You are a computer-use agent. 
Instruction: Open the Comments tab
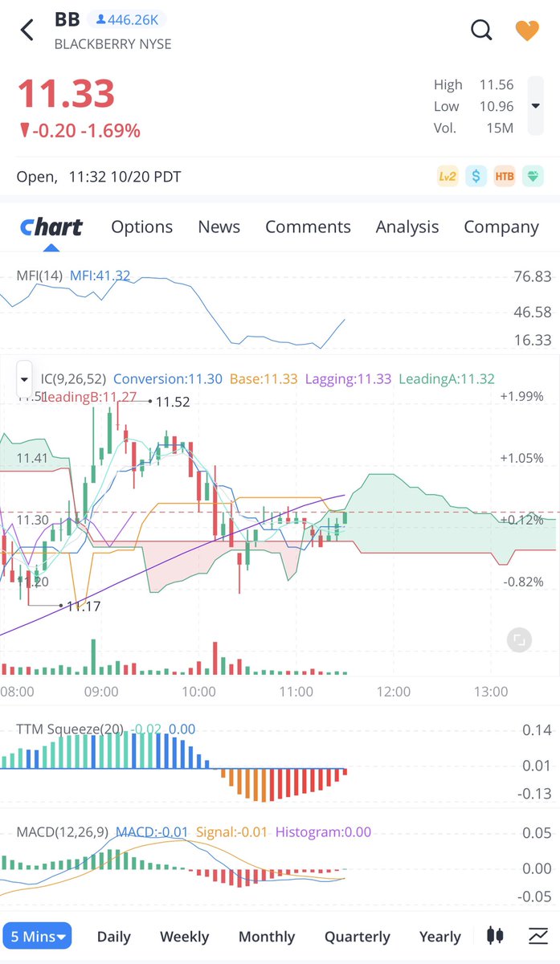click(308, 227)
